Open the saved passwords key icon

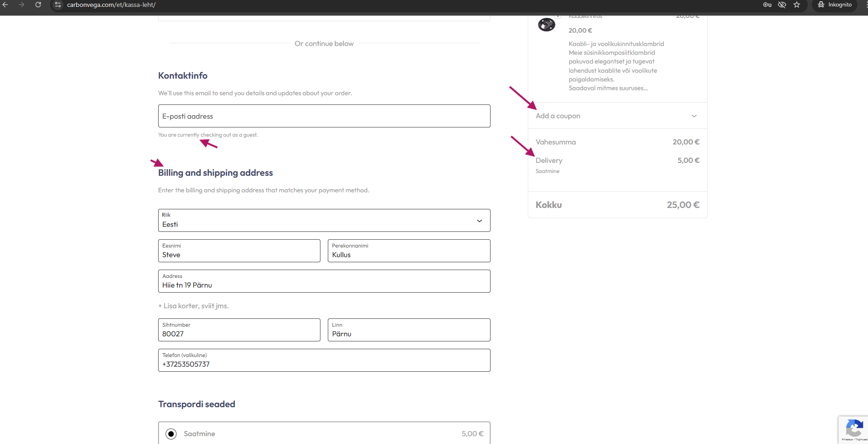(x=767, y=5)
